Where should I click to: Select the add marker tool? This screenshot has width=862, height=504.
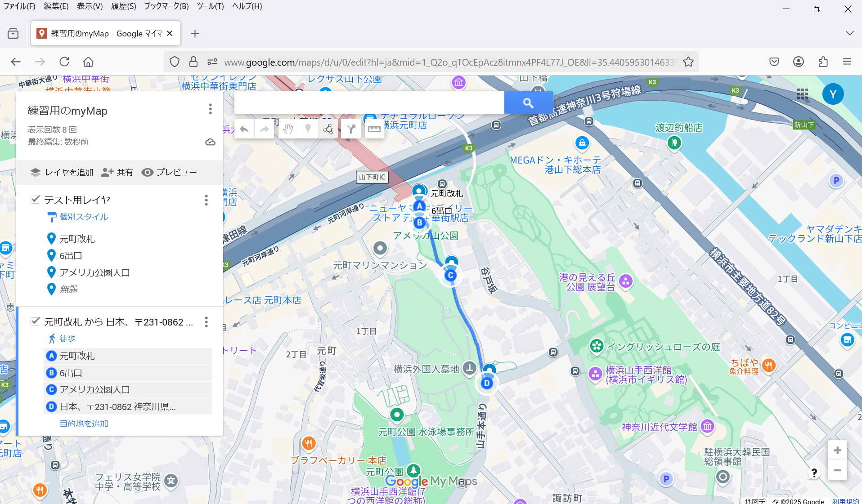308,129
